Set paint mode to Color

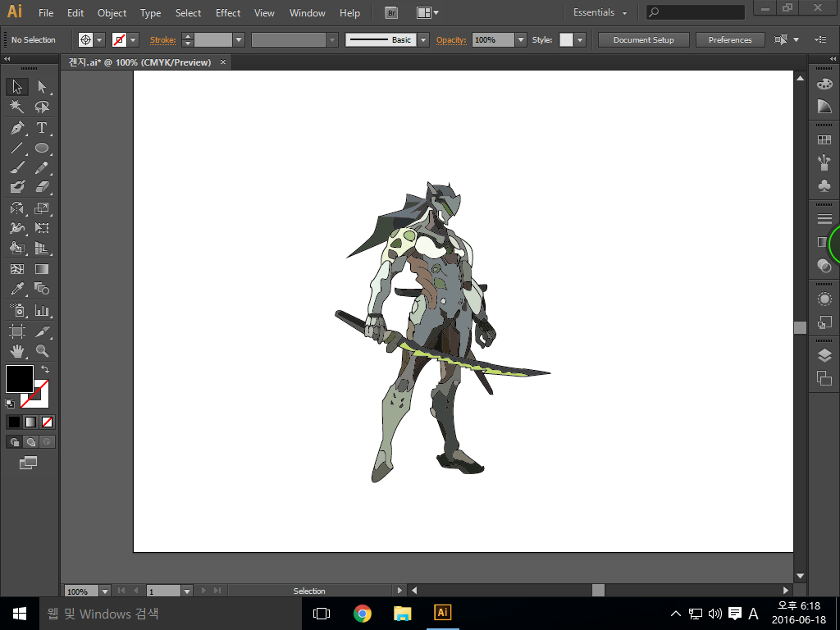14,422
